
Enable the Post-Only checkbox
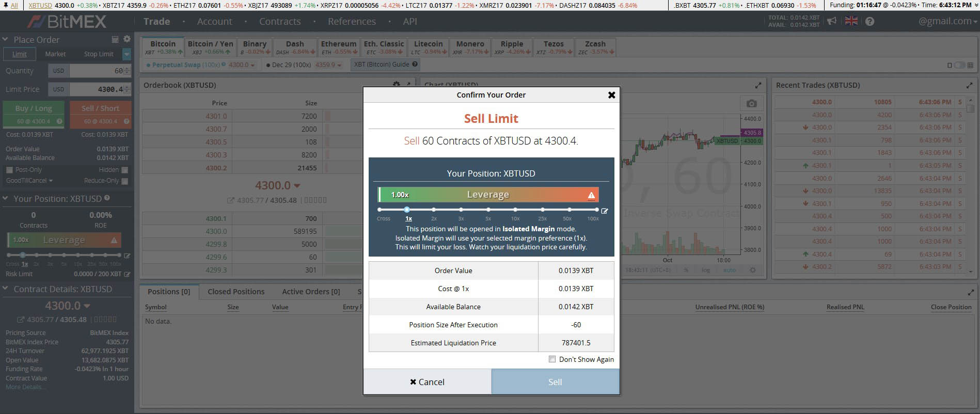pos(9,170)
